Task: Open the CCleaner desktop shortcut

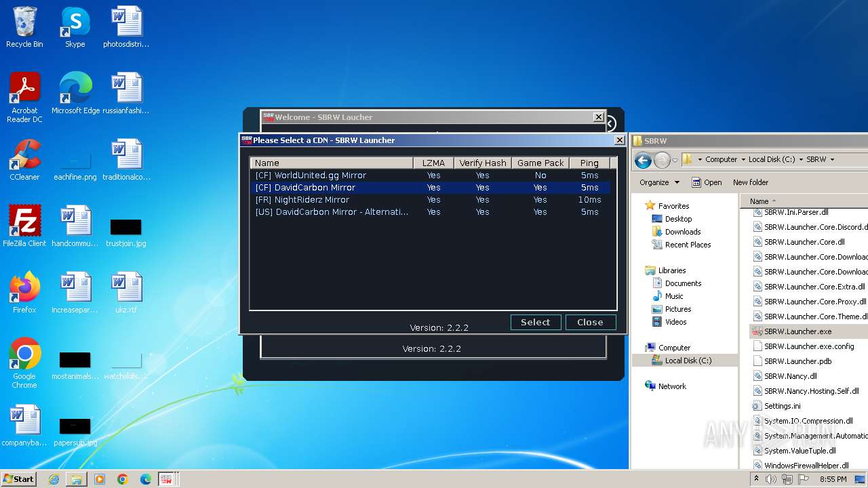Action: click(x=24, y=160)
